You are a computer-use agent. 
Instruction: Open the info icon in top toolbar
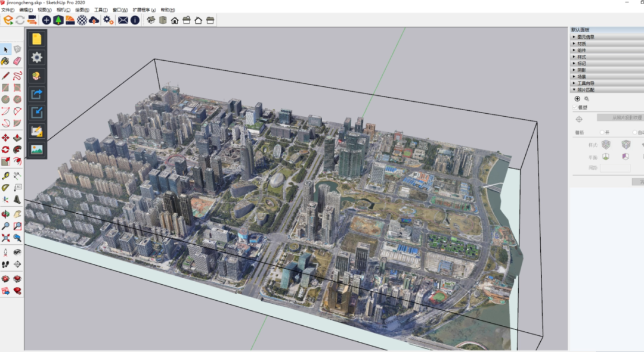coord(135,20)
